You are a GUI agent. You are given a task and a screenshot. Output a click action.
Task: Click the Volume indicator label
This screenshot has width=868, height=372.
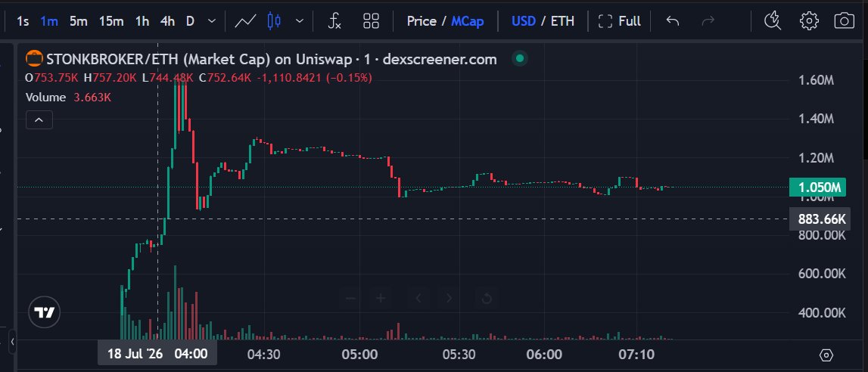45,98
